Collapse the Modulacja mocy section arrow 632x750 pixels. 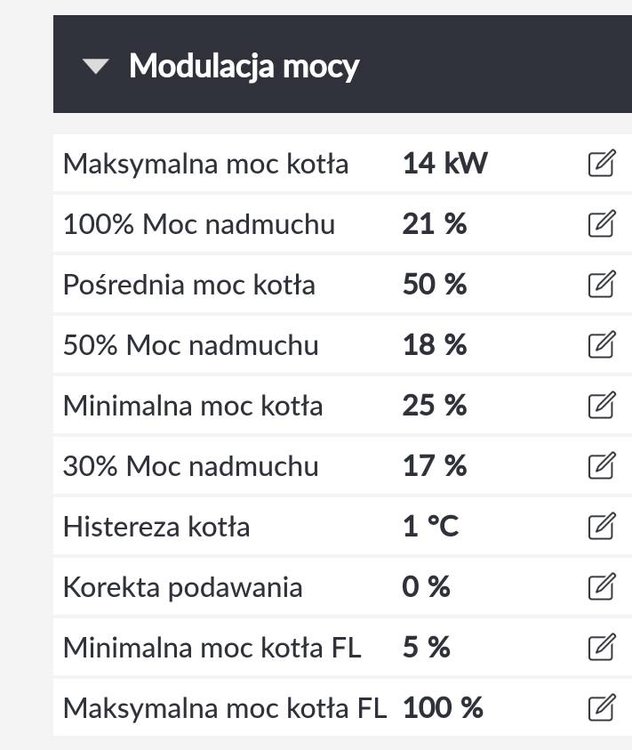[x=95, y=67]
